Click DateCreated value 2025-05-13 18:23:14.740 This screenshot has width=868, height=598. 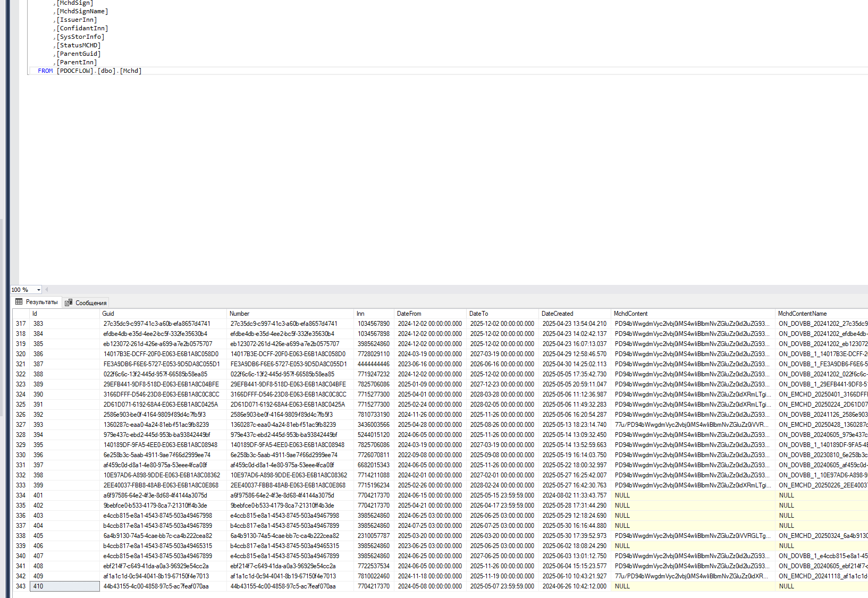coord(575,425)
